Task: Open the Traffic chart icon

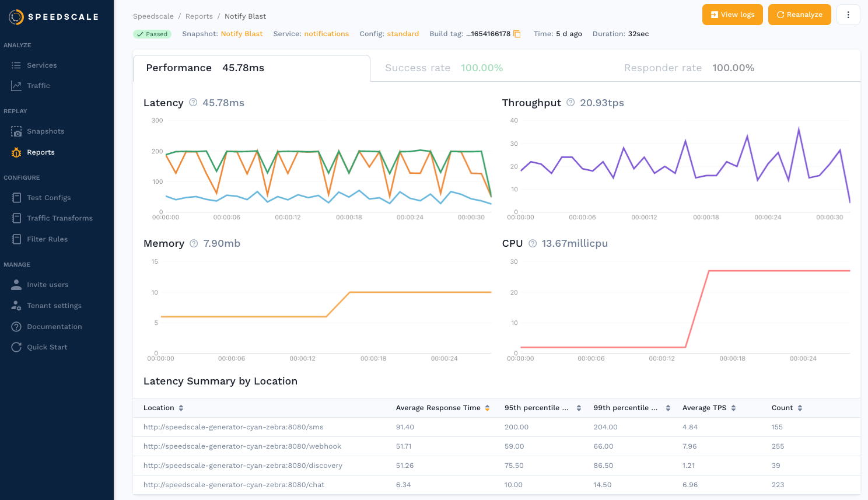Action: point(16,86)
